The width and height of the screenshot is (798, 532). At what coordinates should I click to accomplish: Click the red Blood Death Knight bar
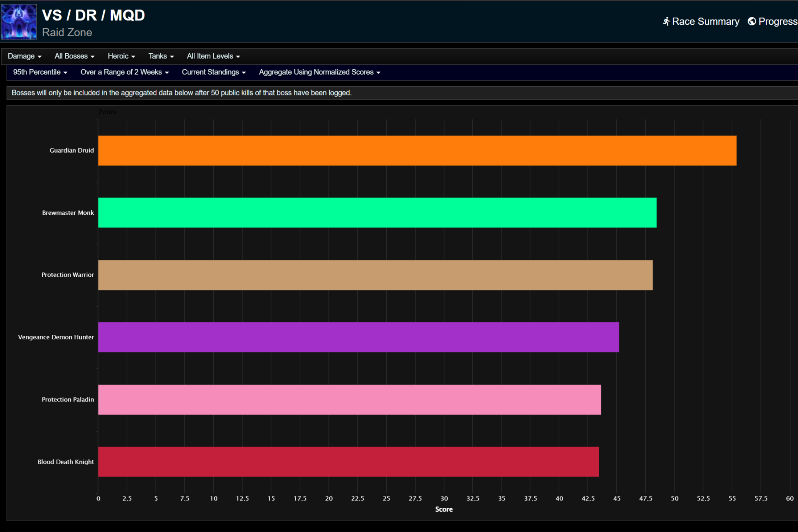tap(348, 462)
